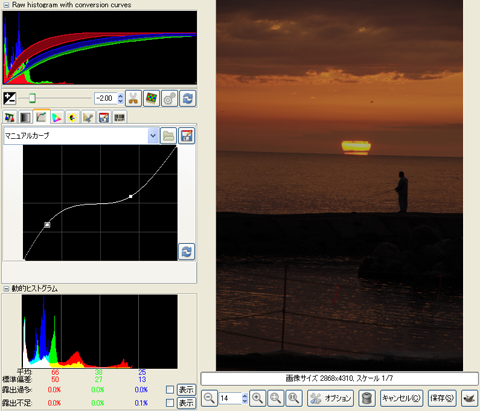Click the restore details color-grid icon
This screenshot has width=480, height=411.
(151, 98)
